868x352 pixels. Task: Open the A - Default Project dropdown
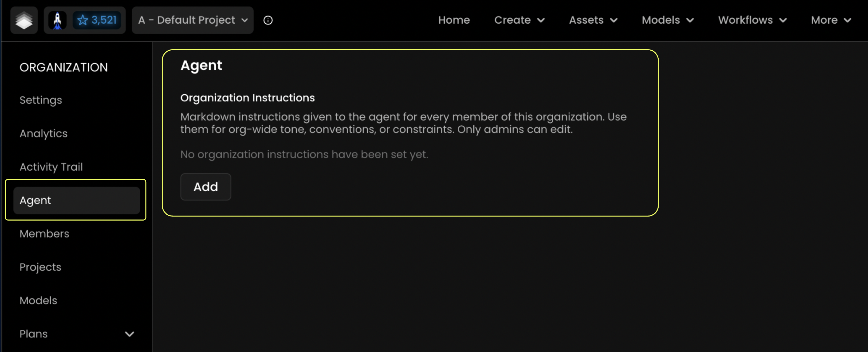(193, 20)
